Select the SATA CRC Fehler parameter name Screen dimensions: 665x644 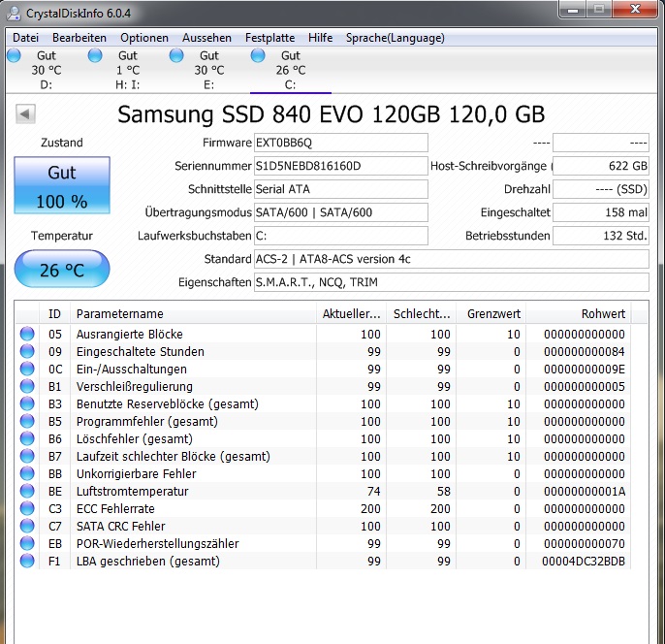[x=120, y=526]
